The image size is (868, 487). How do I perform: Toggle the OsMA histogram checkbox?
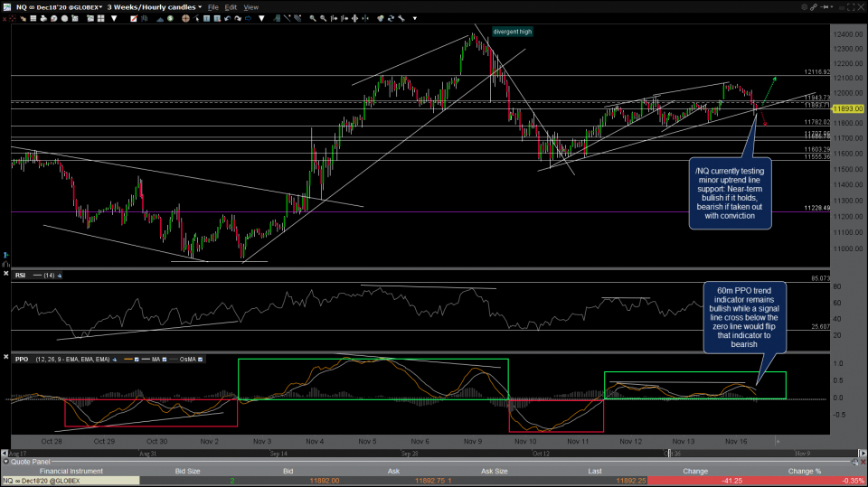[200, 360]
